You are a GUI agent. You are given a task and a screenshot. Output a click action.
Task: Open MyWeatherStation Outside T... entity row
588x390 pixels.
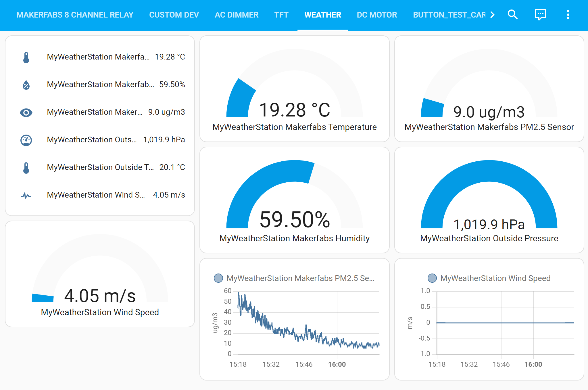coord(100,167)
